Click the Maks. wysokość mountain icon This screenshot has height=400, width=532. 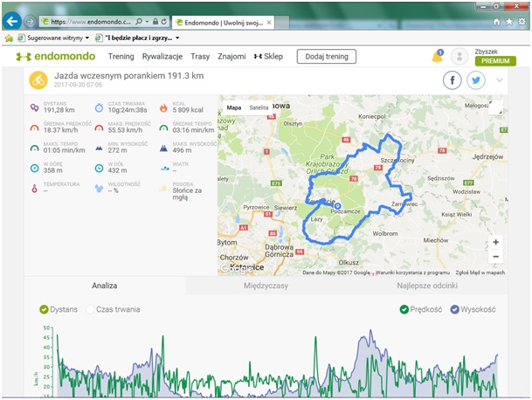163,148
